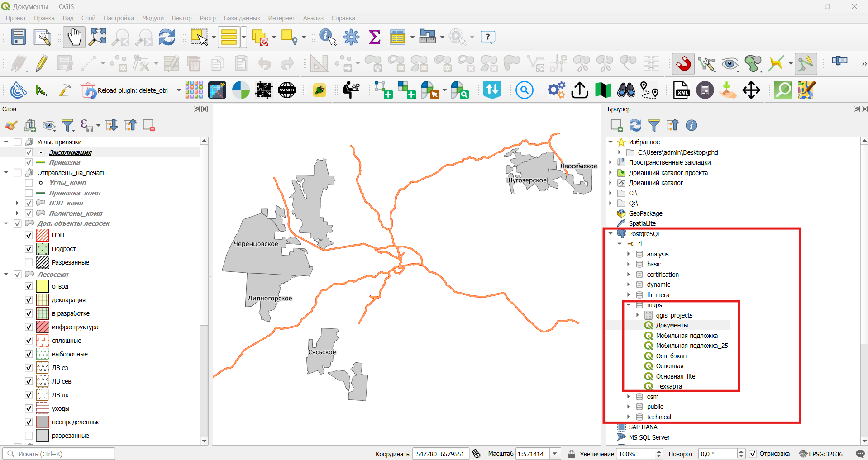
Task: Click the Save Project floppy icon
Action: (x=19, y=37)
